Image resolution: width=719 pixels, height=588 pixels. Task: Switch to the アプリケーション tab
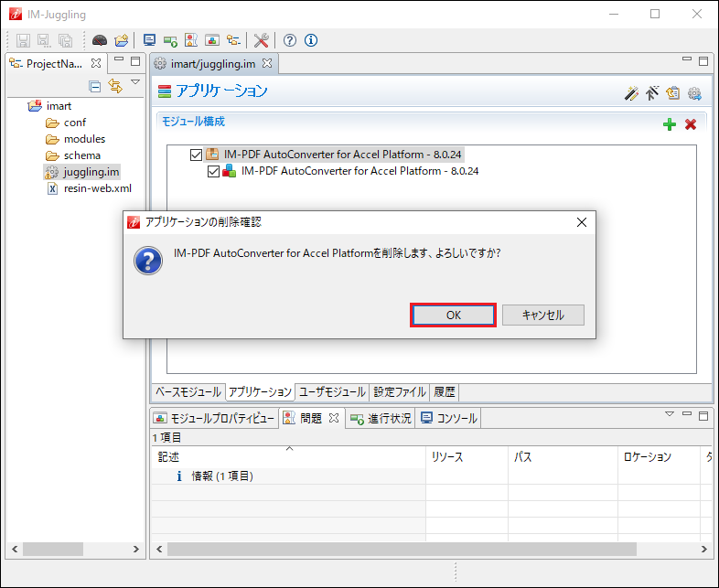(x=260, y=392)
